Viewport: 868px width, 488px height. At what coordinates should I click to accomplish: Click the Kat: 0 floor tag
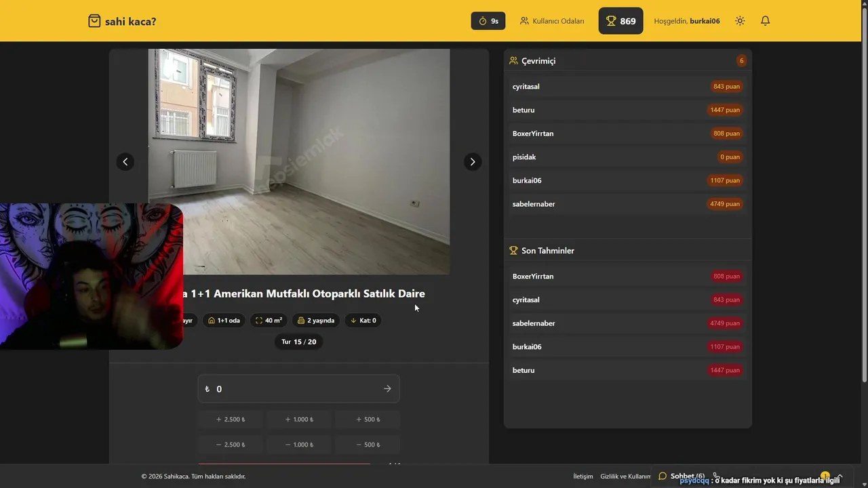point(363,321)
